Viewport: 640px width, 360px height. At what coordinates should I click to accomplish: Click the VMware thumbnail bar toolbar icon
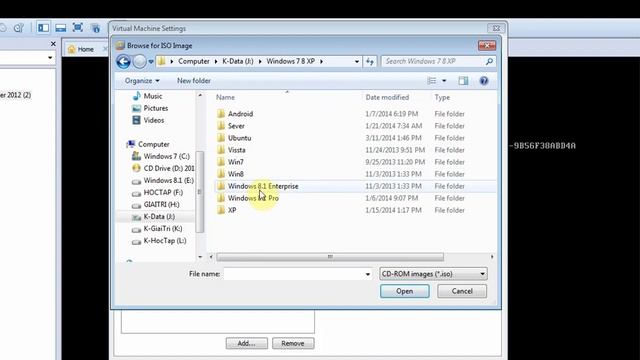coord(60,28)
